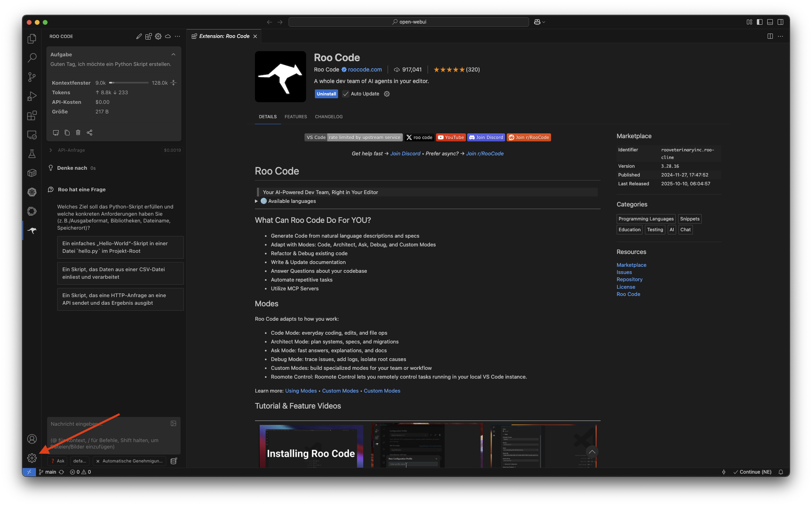Open the Issues resource link
This screenshot has width=812, height=506.
[624, 272]
